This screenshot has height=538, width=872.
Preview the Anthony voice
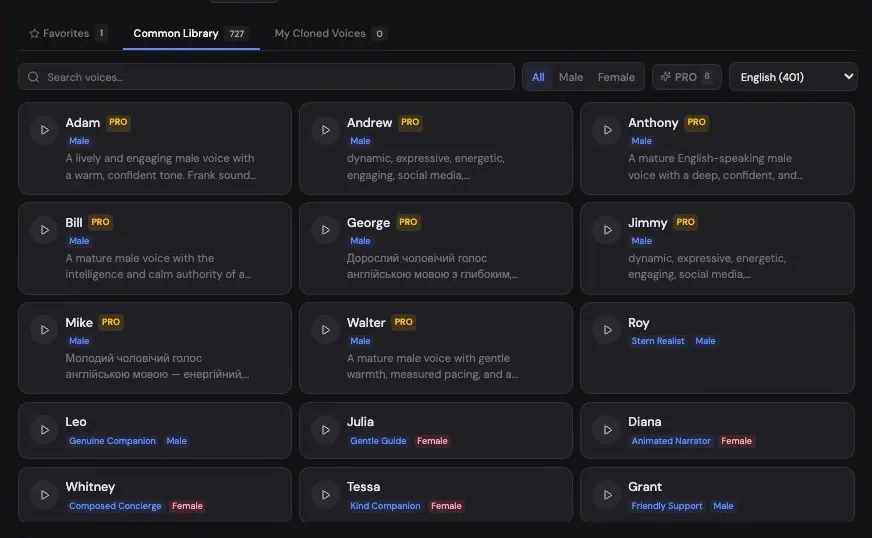coord(607,130)
